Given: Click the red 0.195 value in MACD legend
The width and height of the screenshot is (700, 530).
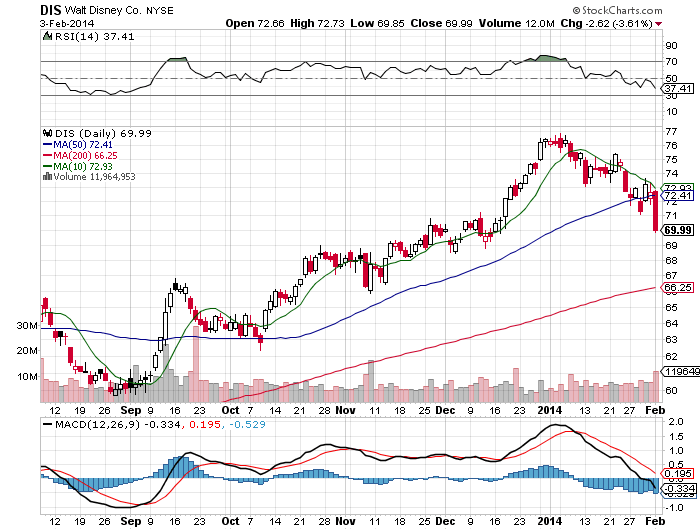Looking at the screenshot, I should coord(205,424).
